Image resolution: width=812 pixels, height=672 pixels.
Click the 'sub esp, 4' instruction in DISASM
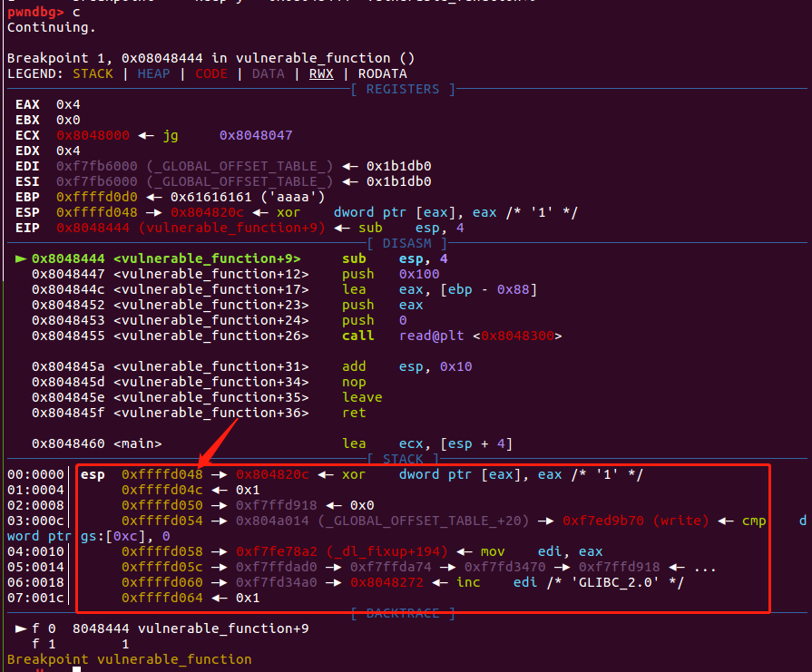[x=395, y=258]
